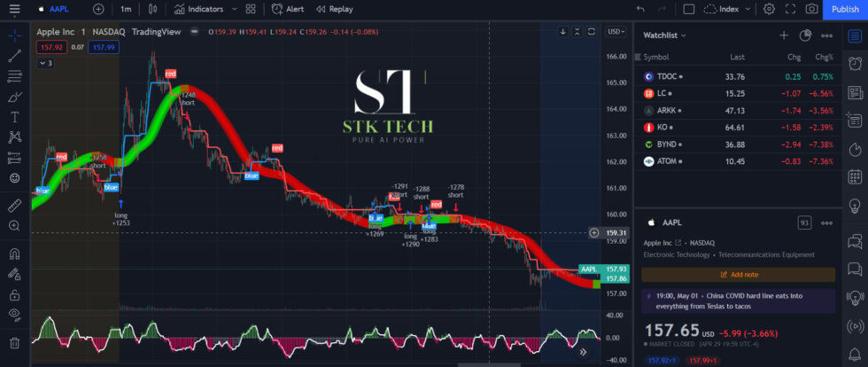Toggle magnet mode on the left toolbar
Image resolution: width=868 pixels, height=367 pixels.
click(14, 251)
